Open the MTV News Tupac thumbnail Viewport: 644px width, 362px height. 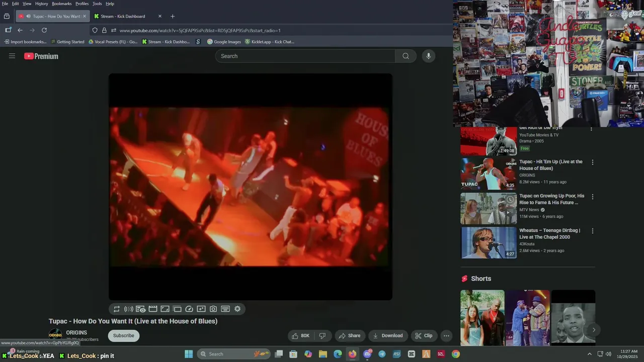tap(489, 208)
